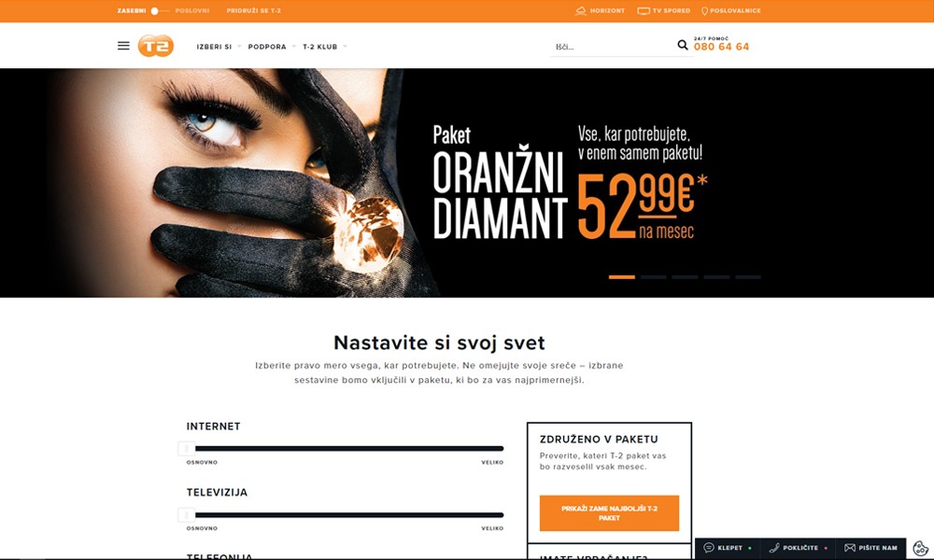This screenshot has width=934, height=560.
Task: Click Pokličite phone icon
Action: (774, 548)
